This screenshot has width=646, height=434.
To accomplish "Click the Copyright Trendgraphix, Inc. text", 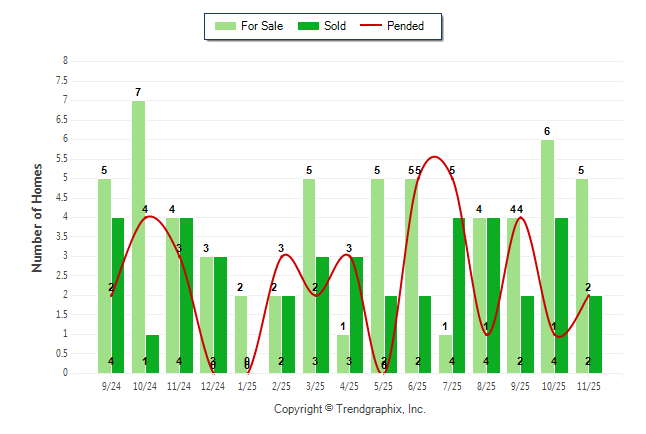I will point(350,409).
